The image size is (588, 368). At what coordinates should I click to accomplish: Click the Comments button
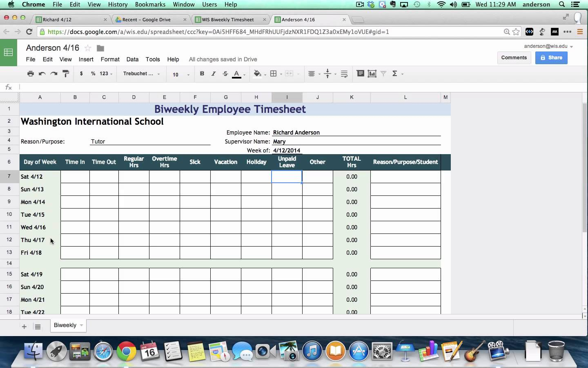pos(514,58)
